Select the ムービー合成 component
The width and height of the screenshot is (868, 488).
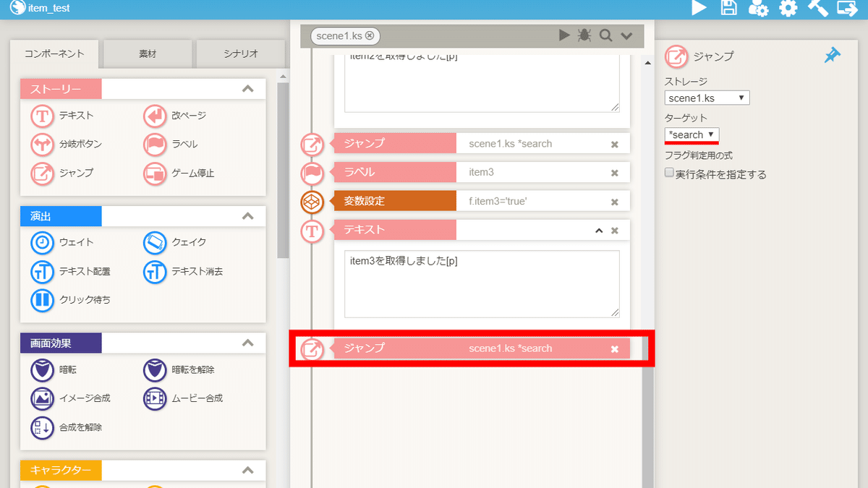183,398
